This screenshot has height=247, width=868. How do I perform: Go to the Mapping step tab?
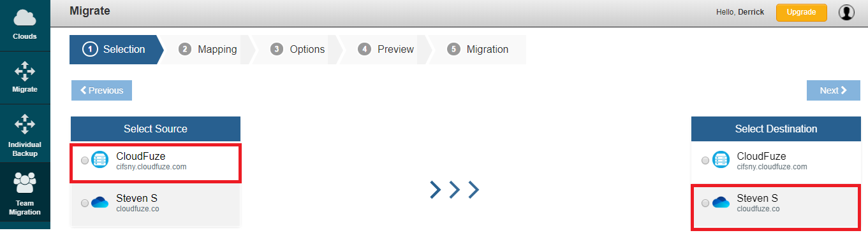[x=208, y=50]
